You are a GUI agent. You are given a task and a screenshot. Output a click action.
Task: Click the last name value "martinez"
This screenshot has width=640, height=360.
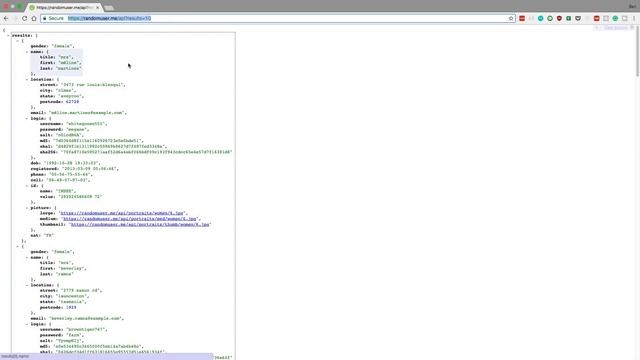coord(68,69)
